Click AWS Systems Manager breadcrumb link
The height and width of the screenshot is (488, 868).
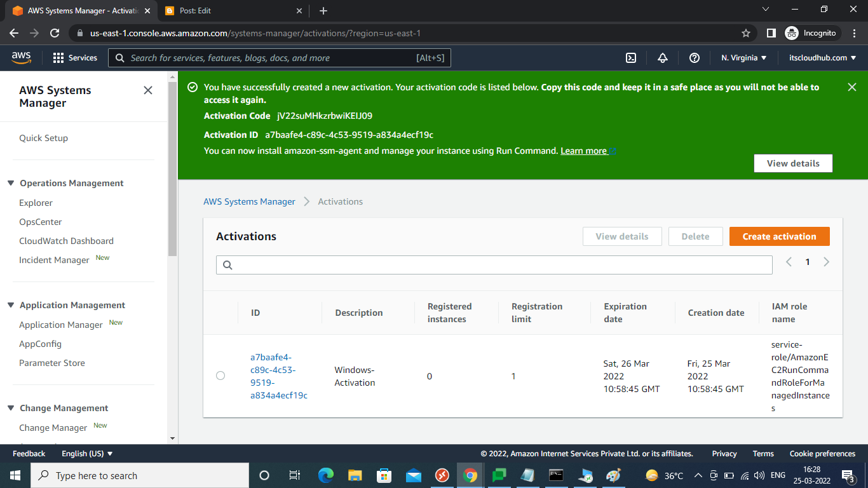pyautogui.click(x=249, y=201)
